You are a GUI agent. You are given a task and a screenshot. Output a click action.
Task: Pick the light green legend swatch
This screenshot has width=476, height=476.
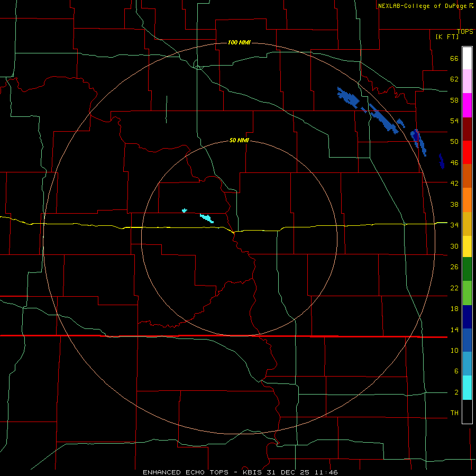(467, 293)
